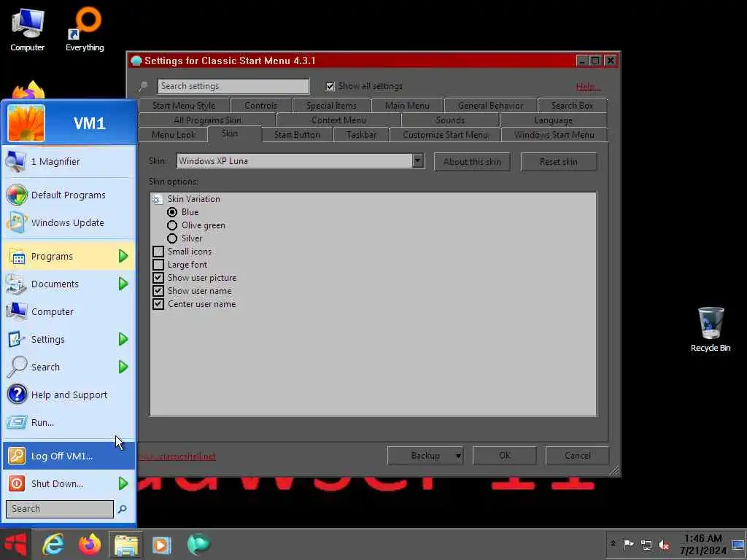Screen dimensions: 747x560
Task: Open the Classic Shell taskbar button
Action: tap(198, 544)
